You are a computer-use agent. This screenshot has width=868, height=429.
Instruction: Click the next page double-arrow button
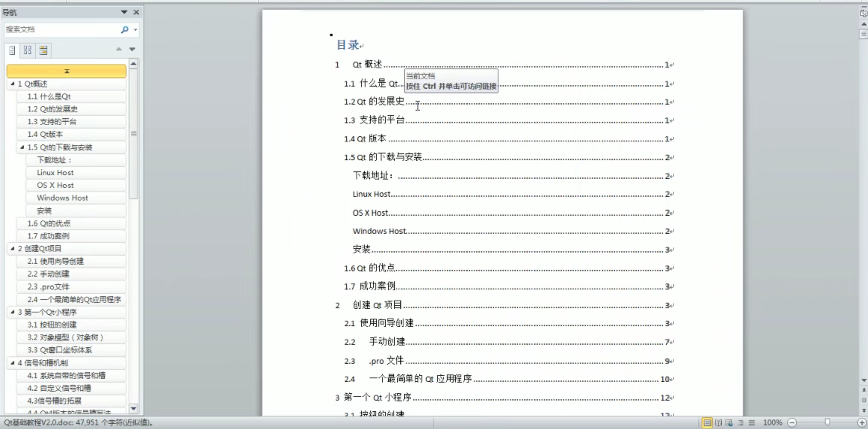point(864,410)
